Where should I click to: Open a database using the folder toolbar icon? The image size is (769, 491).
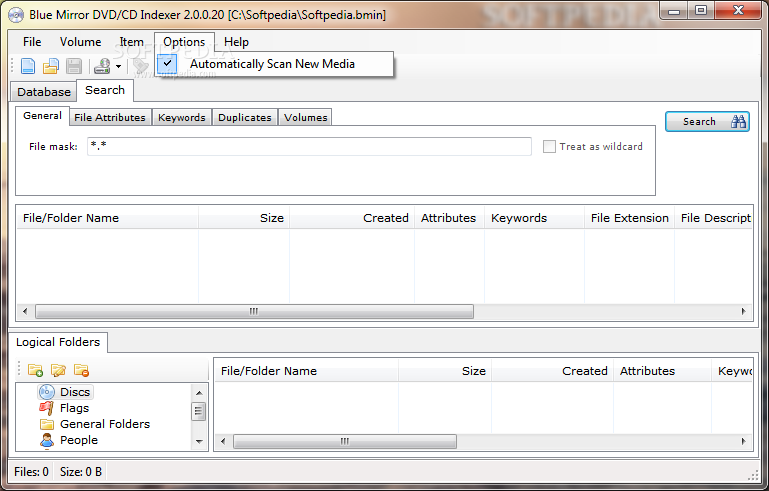(x=51, y=66)
